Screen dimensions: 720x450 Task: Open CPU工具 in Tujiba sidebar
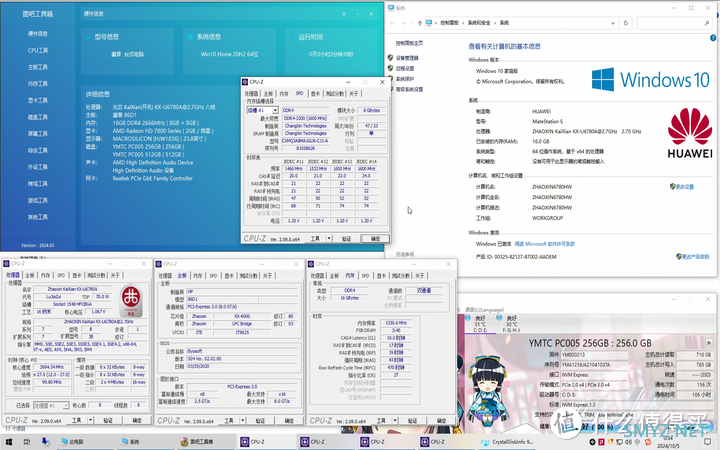pos(38,51)
